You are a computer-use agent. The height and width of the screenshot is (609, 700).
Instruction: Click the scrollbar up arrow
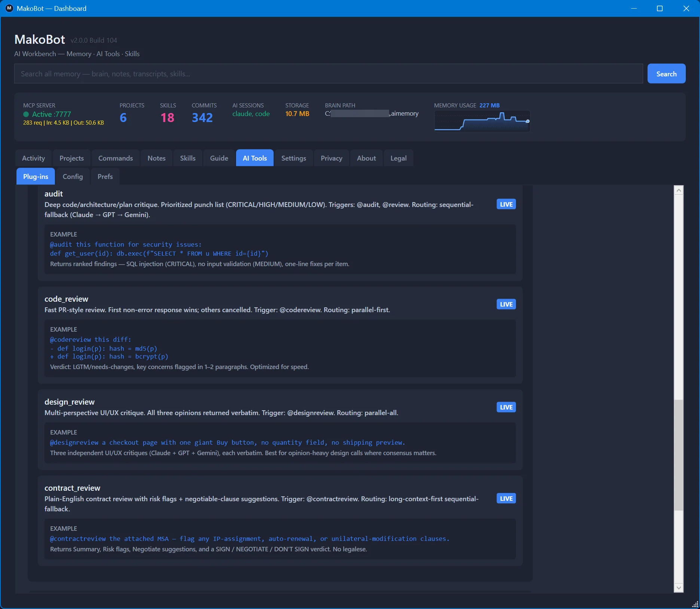(679, 191)
